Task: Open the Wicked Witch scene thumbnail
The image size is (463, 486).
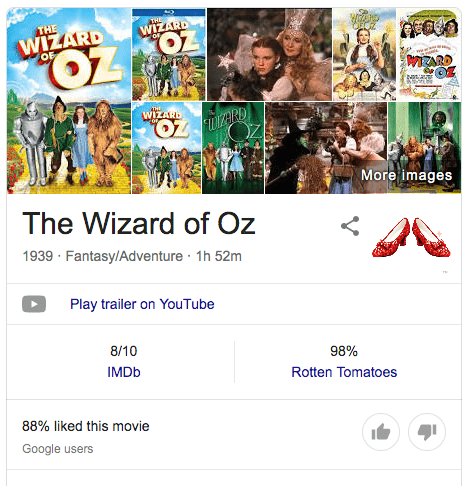Action: point(326,148)
